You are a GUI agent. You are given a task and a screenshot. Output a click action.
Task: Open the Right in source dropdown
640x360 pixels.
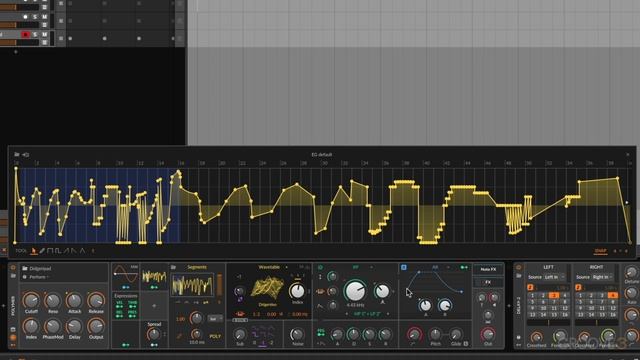click(x=603, y=277)
